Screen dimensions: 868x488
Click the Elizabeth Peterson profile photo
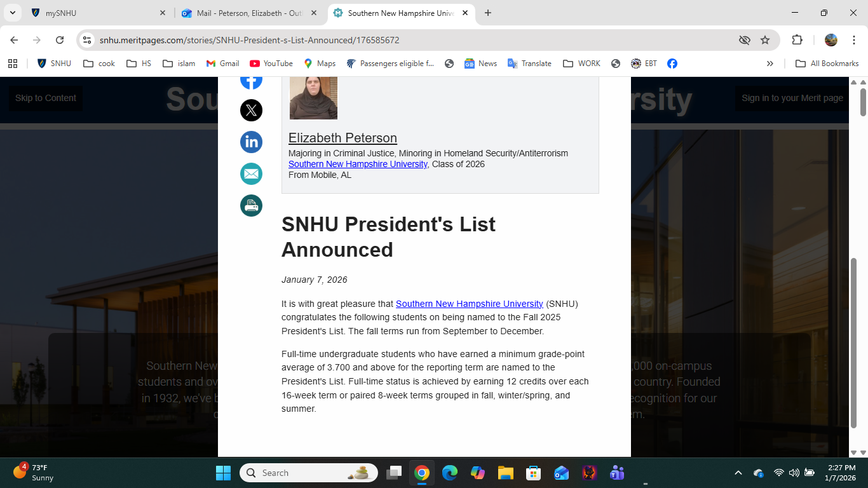coord(313,98)
